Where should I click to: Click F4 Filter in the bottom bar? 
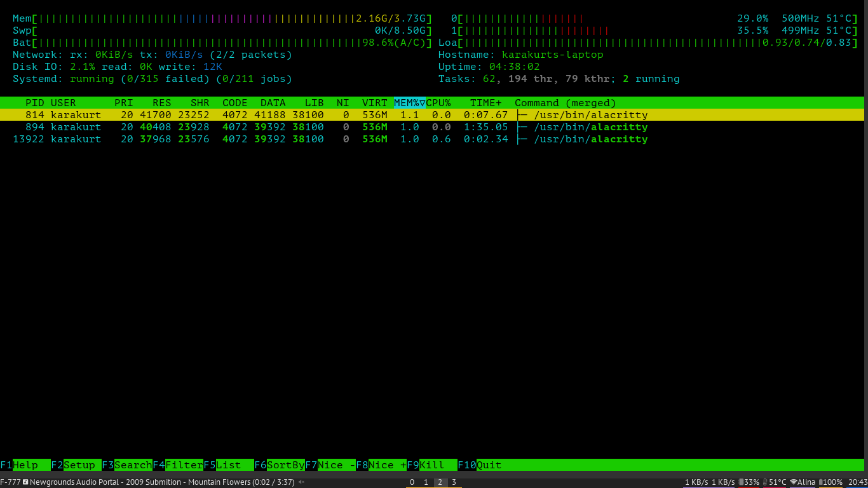point(178,465)
